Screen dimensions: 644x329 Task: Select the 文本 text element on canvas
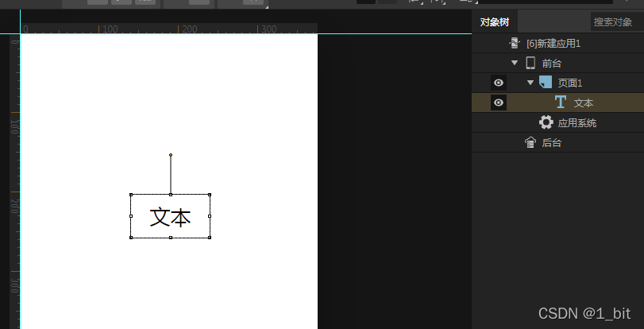pos(170,217)
